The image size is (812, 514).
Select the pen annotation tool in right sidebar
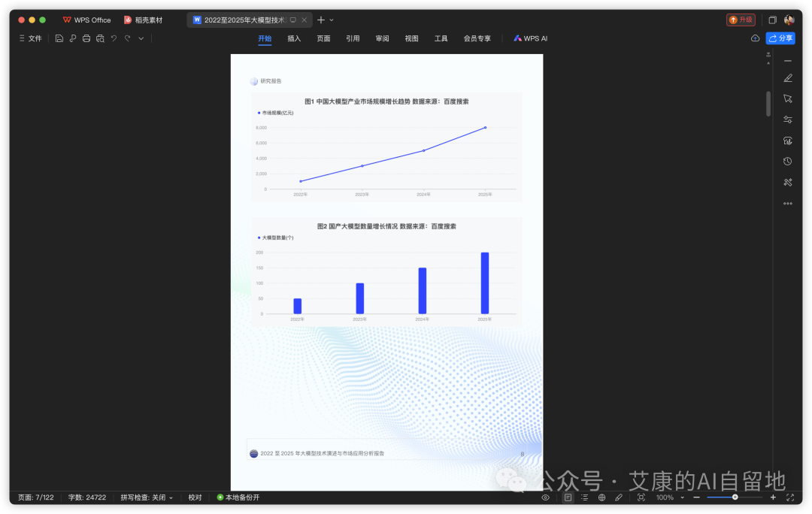787,79
